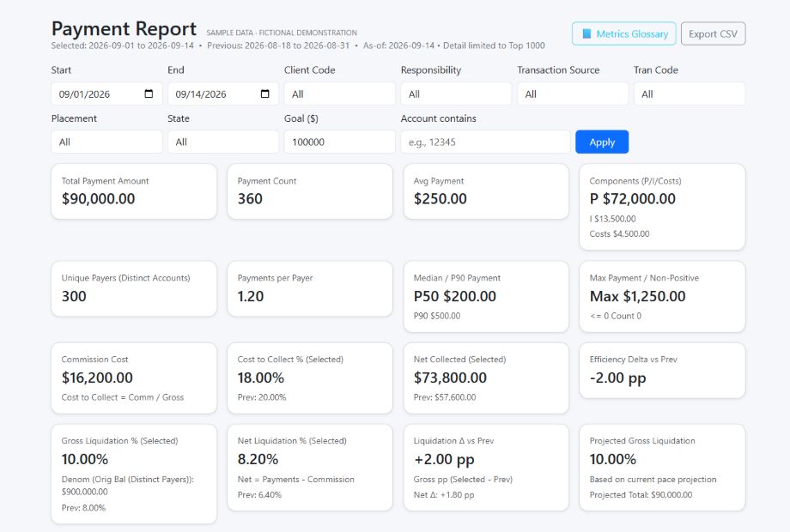Open the End date calendar picker icon
790x532 pixels.
click(x=265, y=94)
